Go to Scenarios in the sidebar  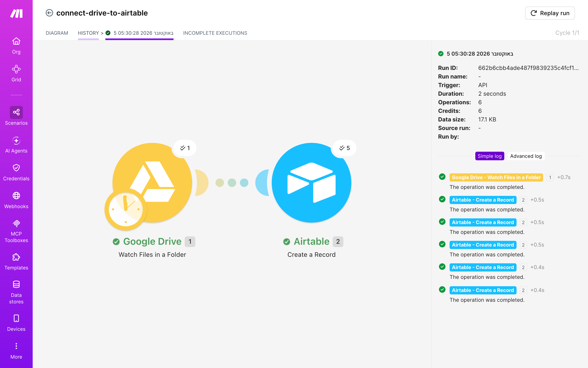coord(16,116)
